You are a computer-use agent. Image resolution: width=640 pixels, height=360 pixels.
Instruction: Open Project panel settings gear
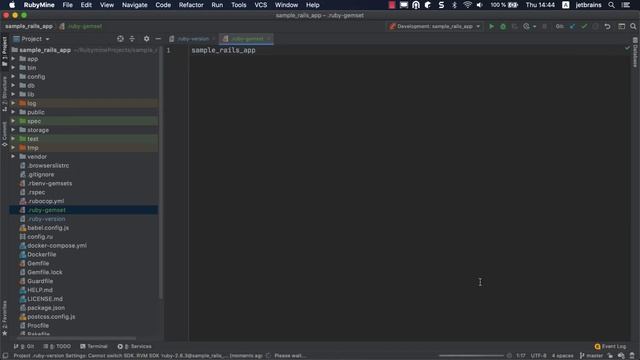tap(147, 39)
